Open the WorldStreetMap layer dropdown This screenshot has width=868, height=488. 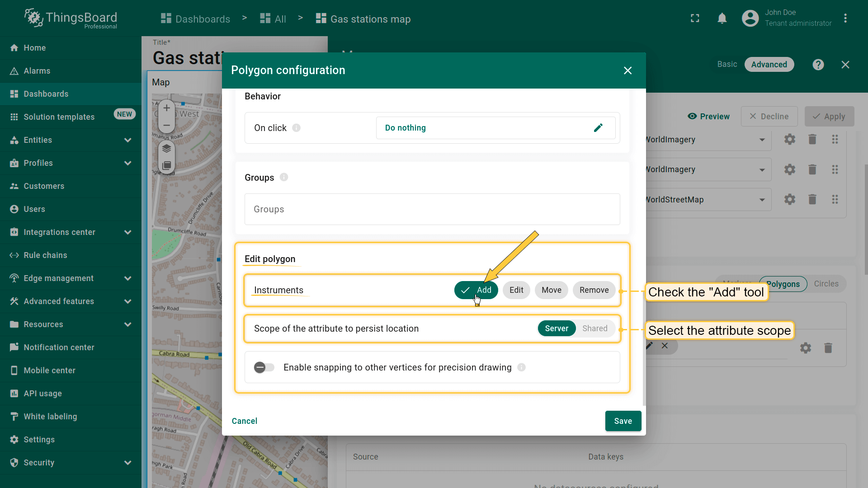pyautogui.click(x=762, y=200)
